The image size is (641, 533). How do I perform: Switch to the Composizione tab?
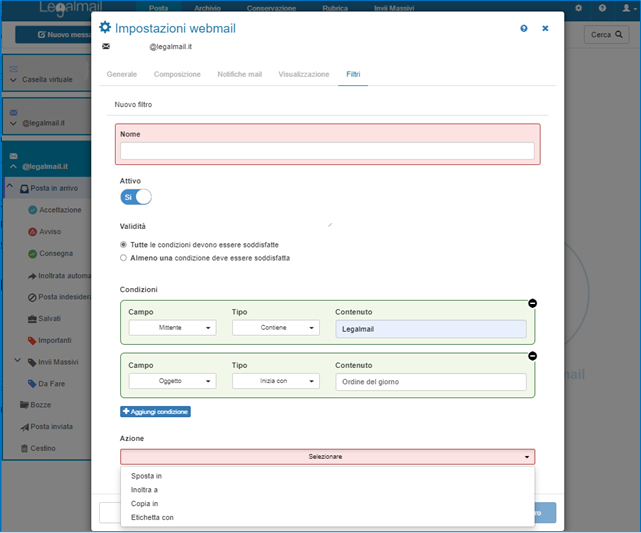(x=177, y=75)
